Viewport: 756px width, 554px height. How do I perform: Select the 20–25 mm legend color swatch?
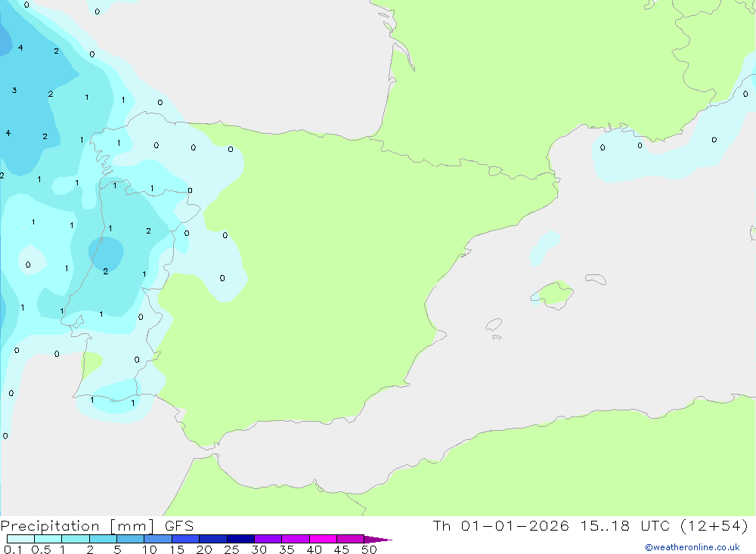[212, 539]
